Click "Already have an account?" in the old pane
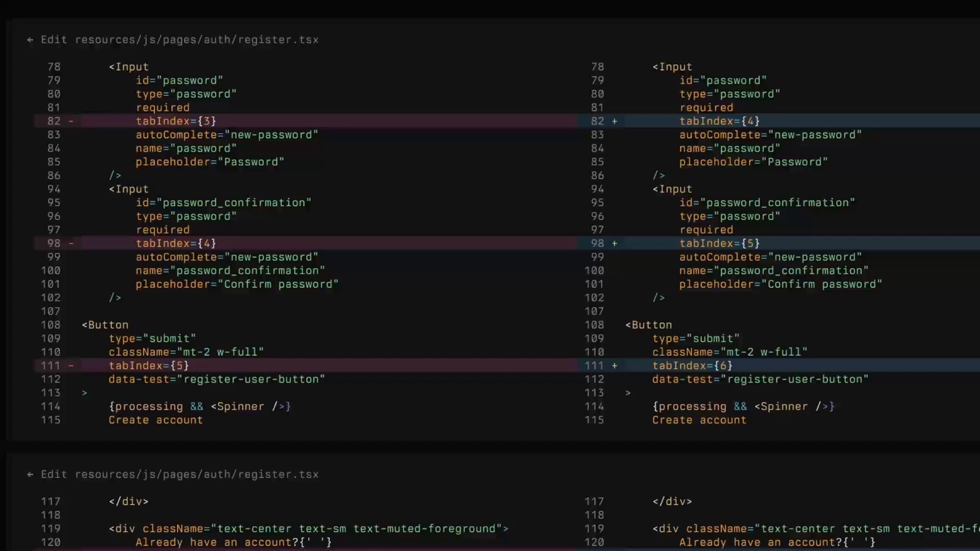Image resolution: width=980 pixels, height=551 pixels. [217, 542]
